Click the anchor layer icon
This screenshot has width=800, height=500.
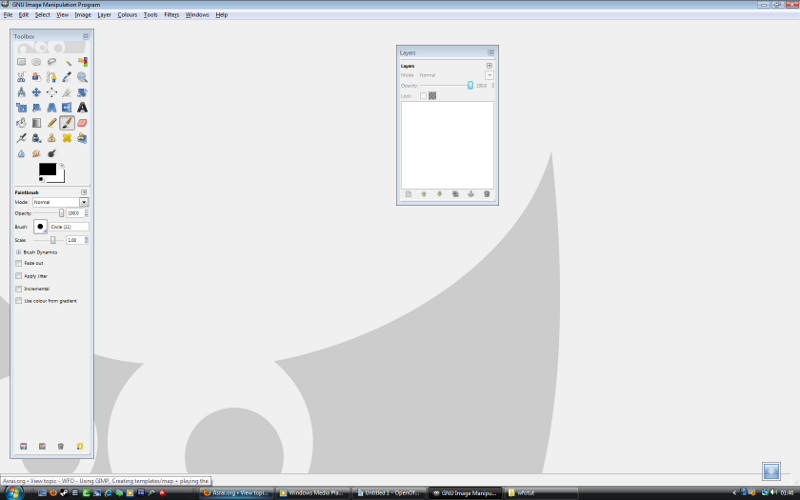click(x=471, y=194)
